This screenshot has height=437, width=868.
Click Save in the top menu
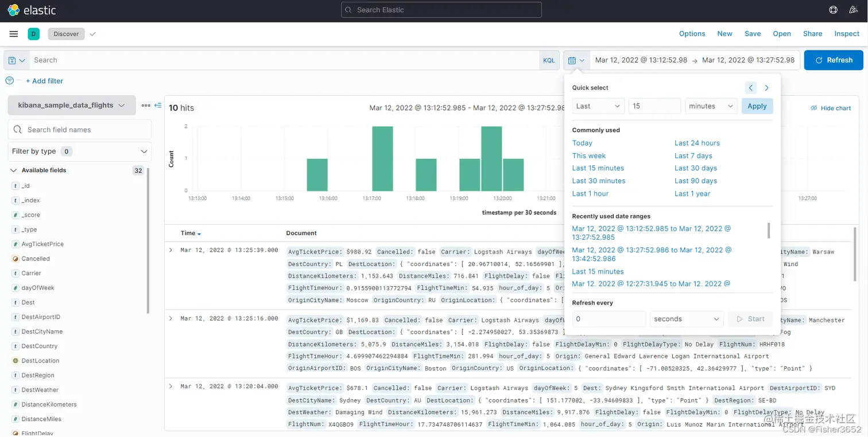[753, 34]
